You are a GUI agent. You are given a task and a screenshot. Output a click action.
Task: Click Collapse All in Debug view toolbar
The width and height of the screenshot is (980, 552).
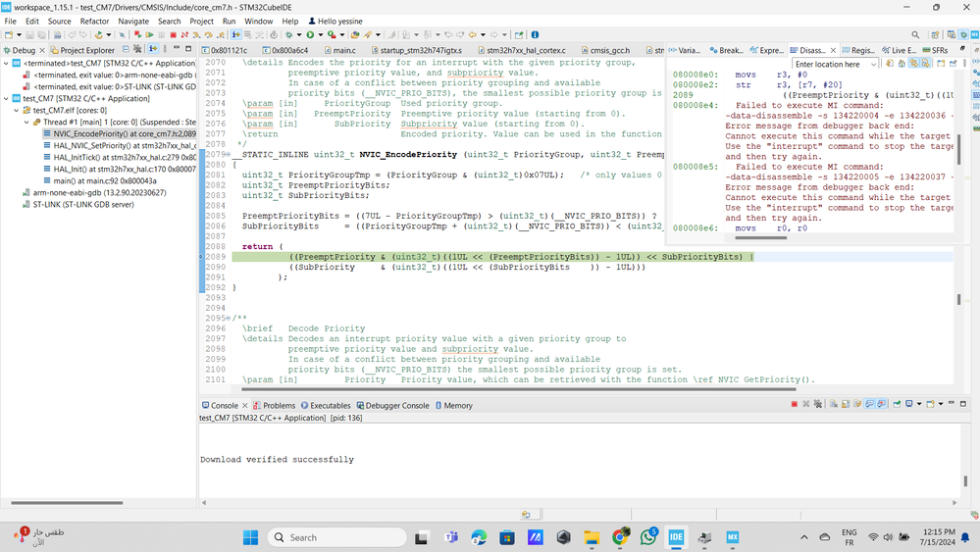coord(126,49)
